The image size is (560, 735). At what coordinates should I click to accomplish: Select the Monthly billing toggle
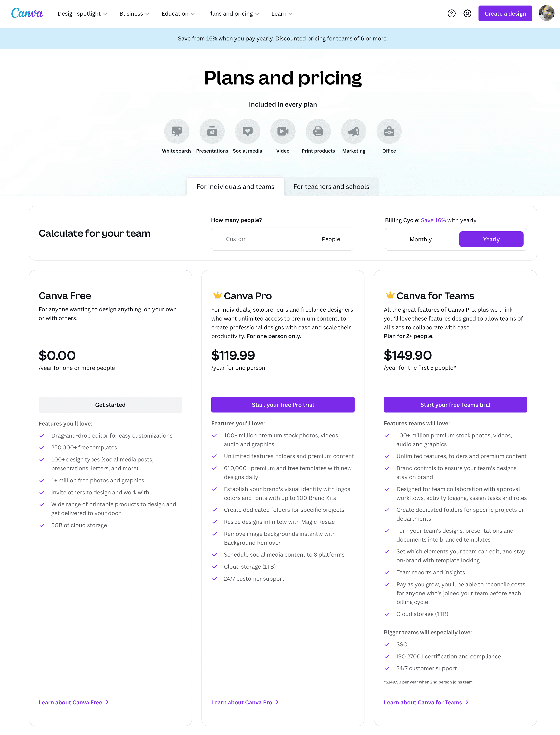pyautogui.click(x=420, y=239)
